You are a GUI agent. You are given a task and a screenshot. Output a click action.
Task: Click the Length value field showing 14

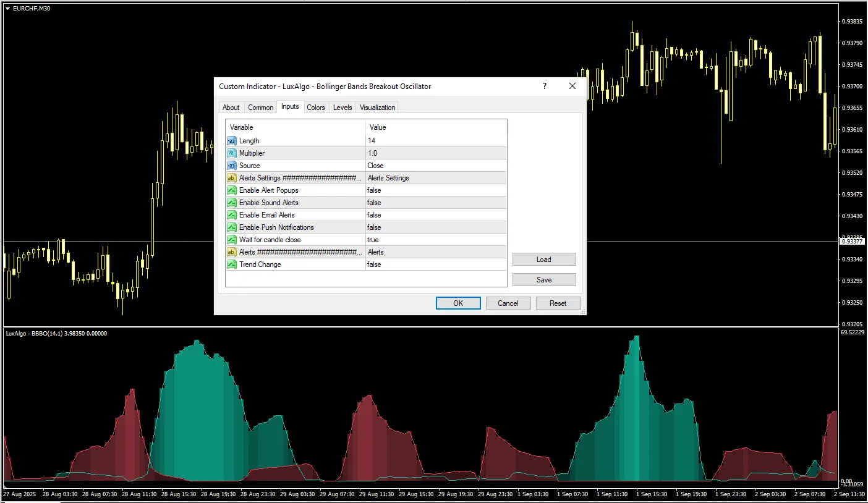433,141
